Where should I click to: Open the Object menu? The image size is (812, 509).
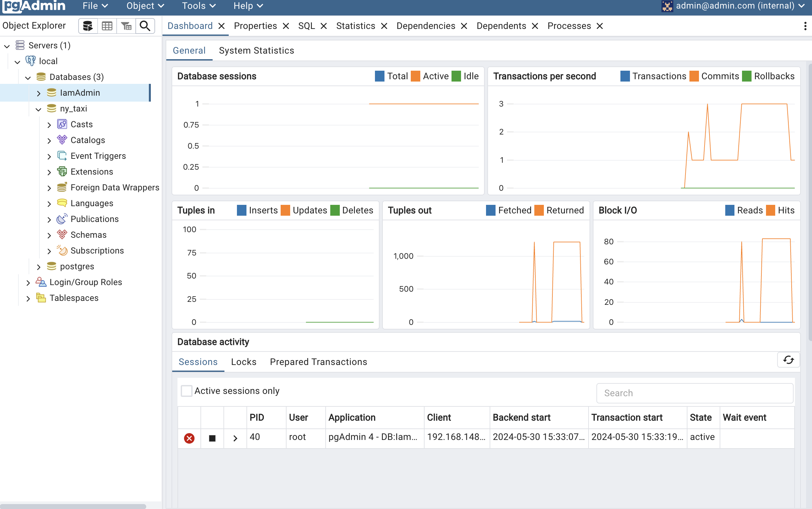145,6
